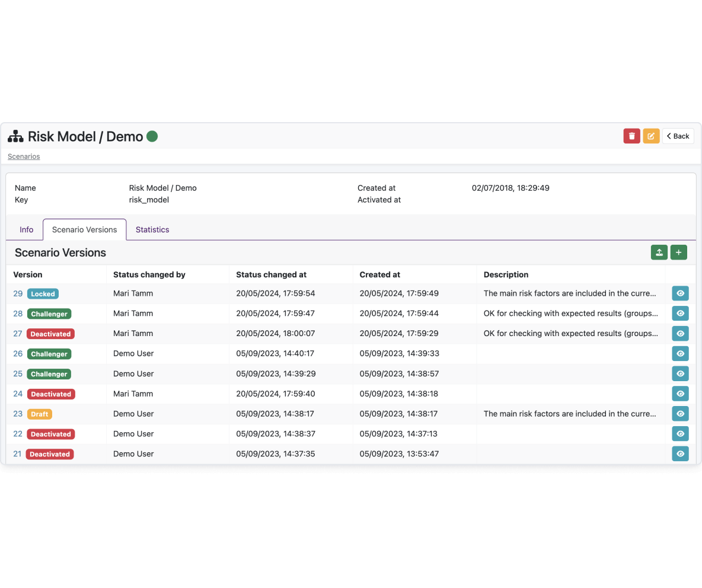The width and height of the screenshot is (702, 588).
Task: View version 29 with the eye icon
Action: [x=680, y=293]
